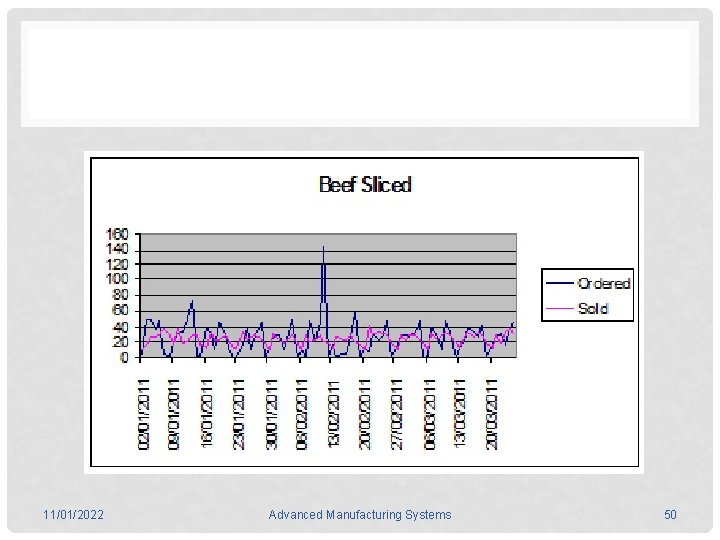Screen dimensions: 720x540
Task: Click the y-axis label '60'
Action: (x=120, y=311)
